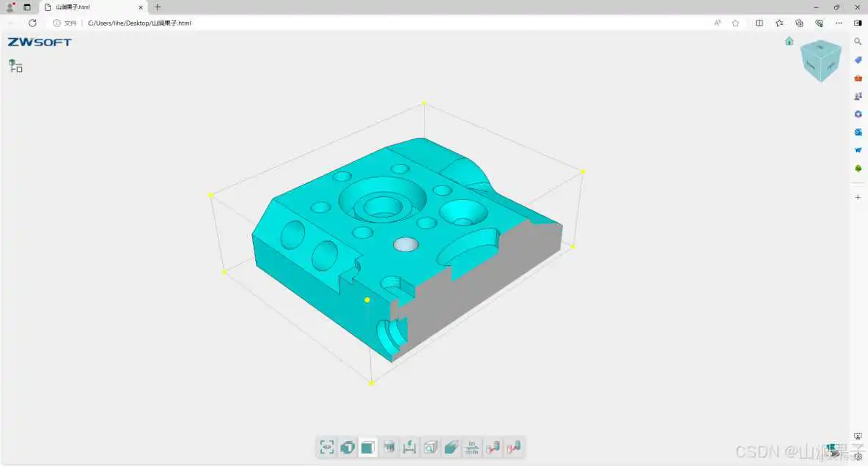Screen dimensions: 868x466
Task: Open the sidebar shopping tag icon
Action: point(858,60)
